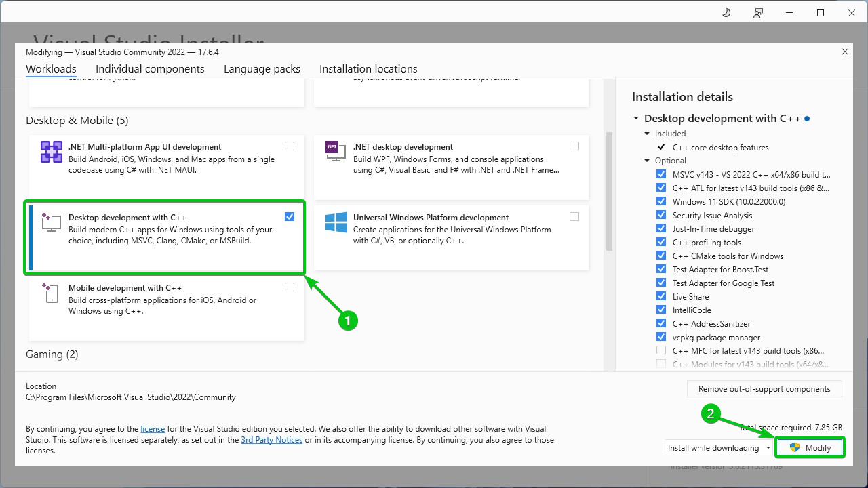This screenshot has width=868, height=488.
Task: Check the .NET desktop development checkbox
Action: coord(574,146)
